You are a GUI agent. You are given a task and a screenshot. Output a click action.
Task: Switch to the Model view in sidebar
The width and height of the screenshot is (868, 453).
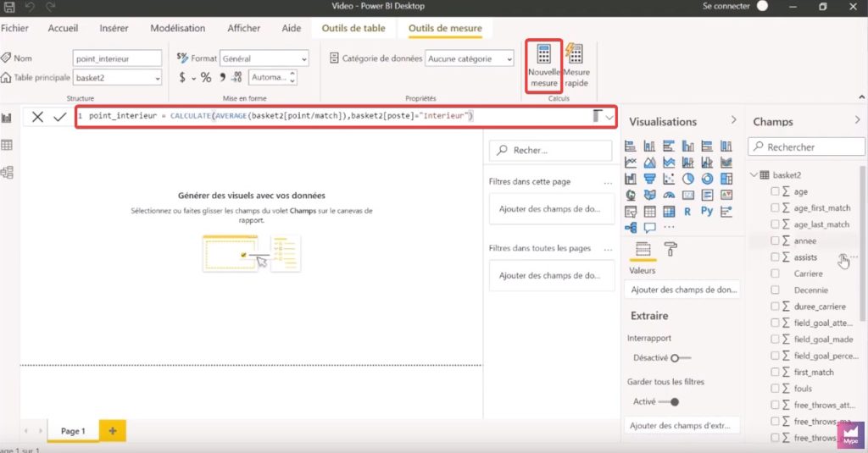point(7,172)
